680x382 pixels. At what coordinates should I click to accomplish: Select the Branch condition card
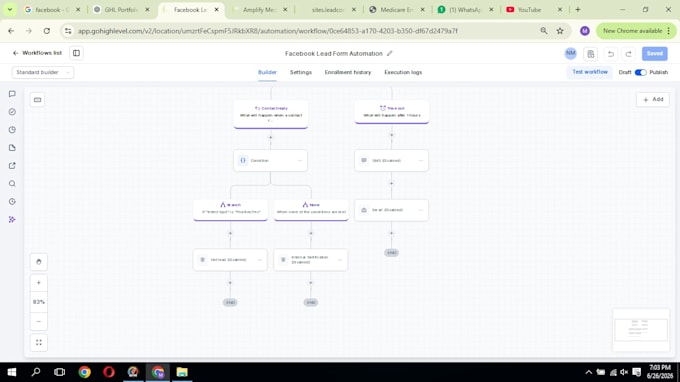(231, 209)
